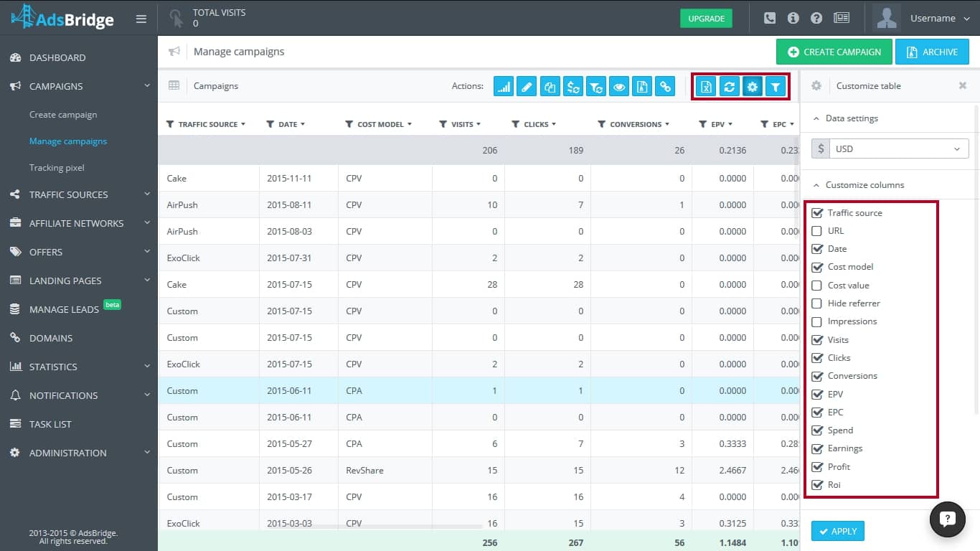Image resolution: width=980 pixels, height=551 pixels.
Task: Sort by Cost Model column header
Action: point(385,124)
